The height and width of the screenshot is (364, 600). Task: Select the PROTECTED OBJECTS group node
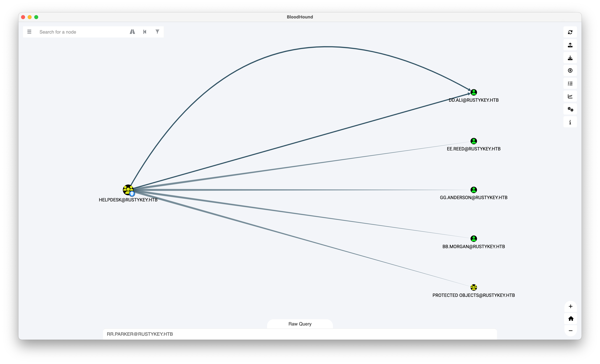click(474, 287)
